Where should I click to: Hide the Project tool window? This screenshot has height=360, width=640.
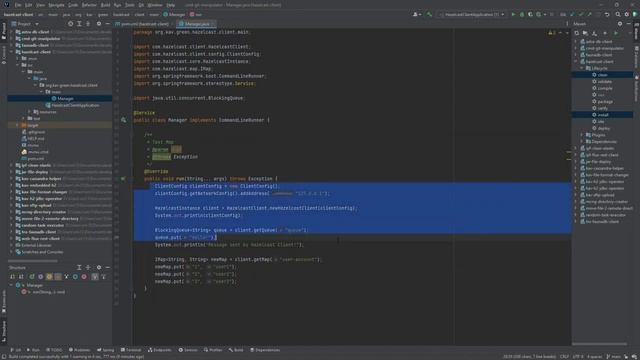click(x=107, y=24)
